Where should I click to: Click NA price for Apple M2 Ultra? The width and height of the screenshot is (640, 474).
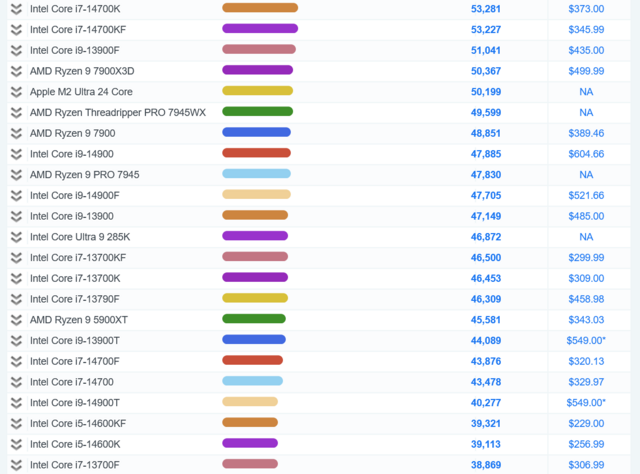coord(586,92)
